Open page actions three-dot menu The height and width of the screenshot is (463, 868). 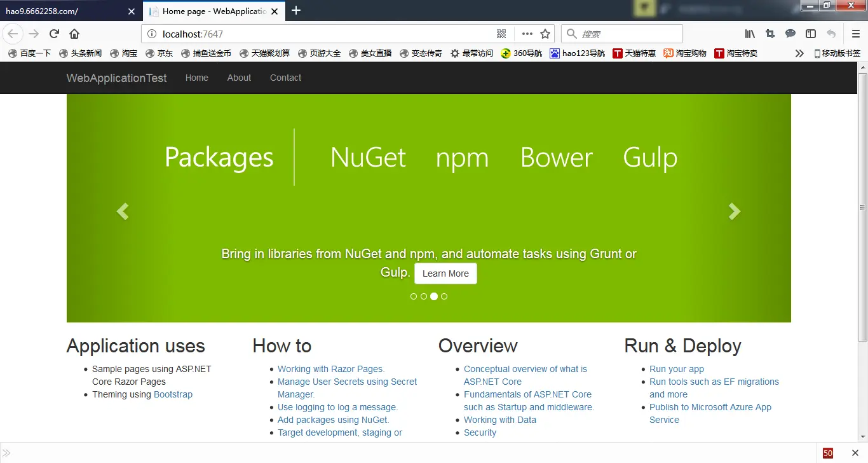527,34
